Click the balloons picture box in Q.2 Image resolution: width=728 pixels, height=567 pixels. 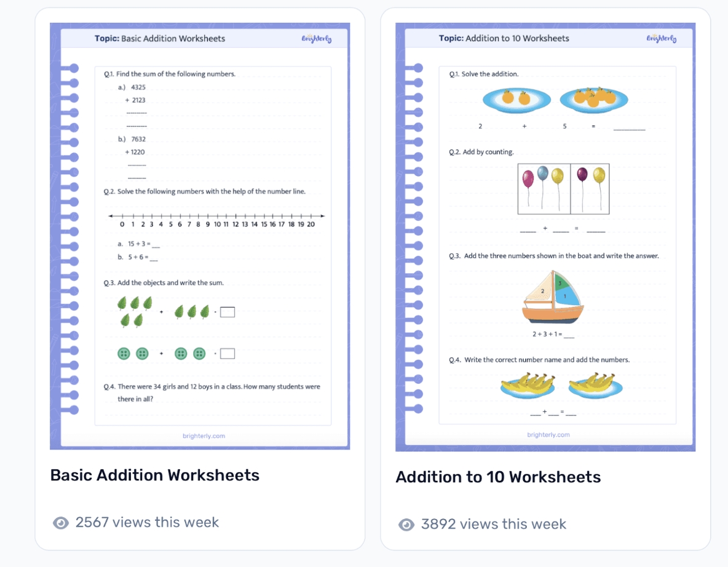point(563,188)
